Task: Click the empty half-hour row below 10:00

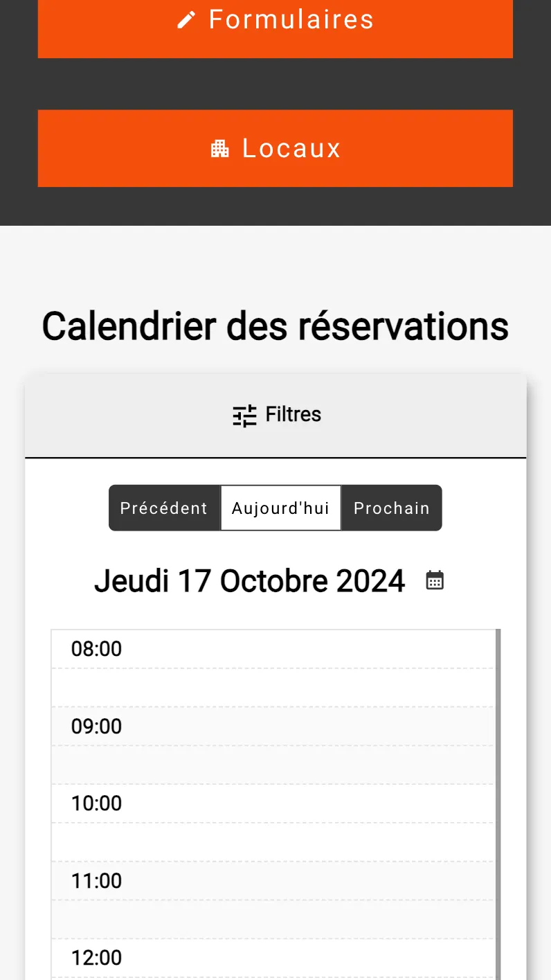Action: (273, 842)
